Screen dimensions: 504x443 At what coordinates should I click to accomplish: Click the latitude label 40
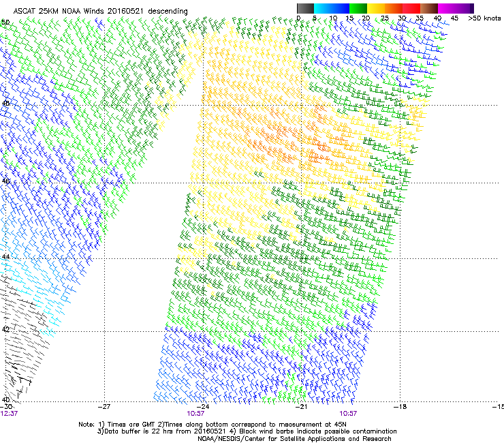pos(5,399)
